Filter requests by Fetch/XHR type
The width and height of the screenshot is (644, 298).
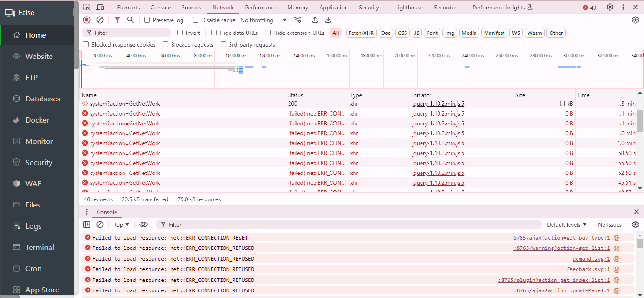(x=361, y=33)
